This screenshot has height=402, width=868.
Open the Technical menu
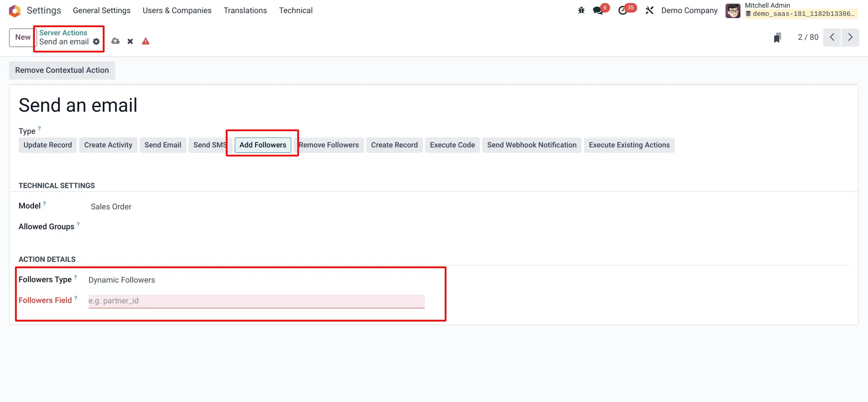point(296,10)
